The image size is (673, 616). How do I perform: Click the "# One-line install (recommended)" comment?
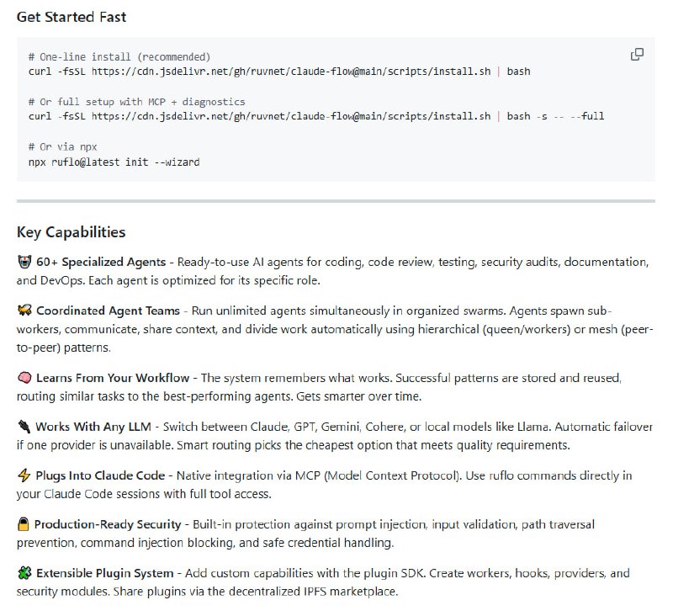(x=119, y=56)
